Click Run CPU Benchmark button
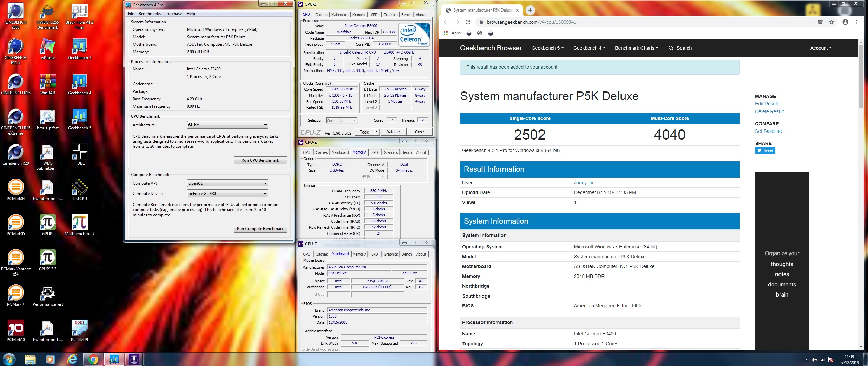Image resolution: width=868 pixels, height=366 pixels. (x=260, y=160)
